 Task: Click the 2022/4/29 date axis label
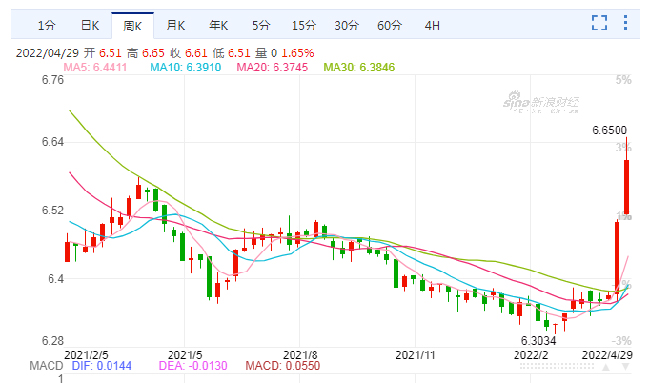pyautogui.click(x=607, y=355)
